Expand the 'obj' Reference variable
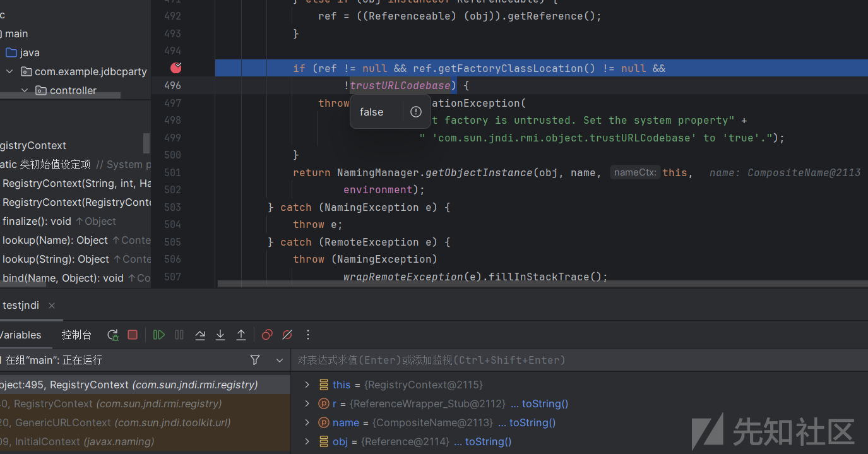This screenshot has height=454, width=868. coord(307,441)
